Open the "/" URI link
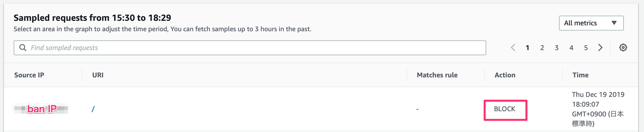This screenshot has width=644, height=132. (93, 109)
